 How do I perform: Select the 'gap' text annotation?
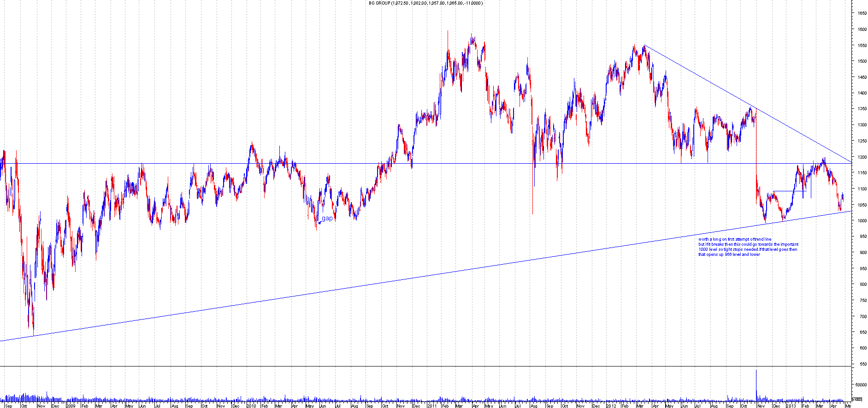coord(327,218)
